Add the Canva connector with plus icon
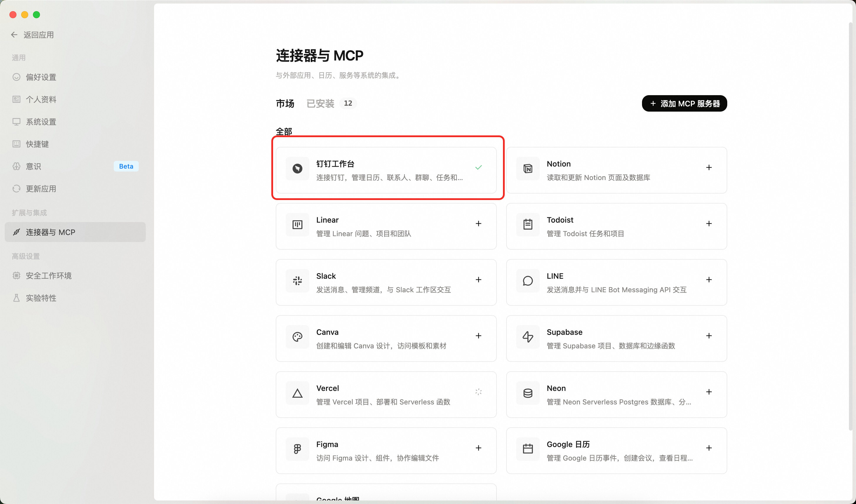856x504 pixels. coord(479,335)
